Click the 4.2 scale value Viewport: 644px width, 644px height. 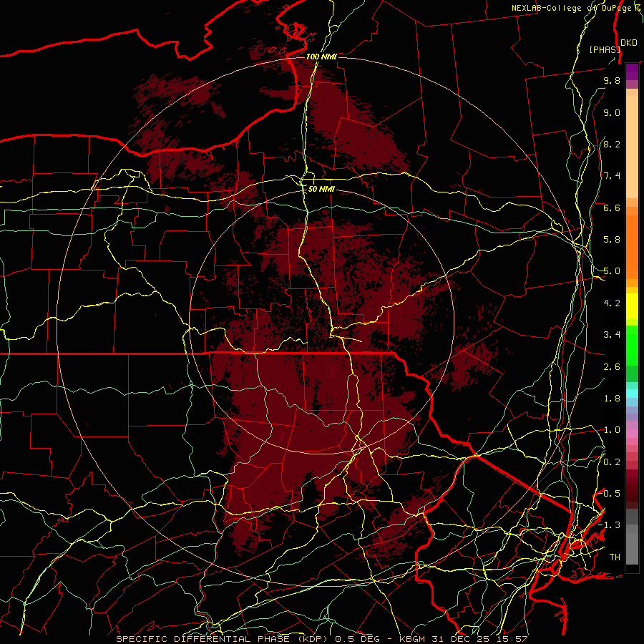(x=612, y=303)
